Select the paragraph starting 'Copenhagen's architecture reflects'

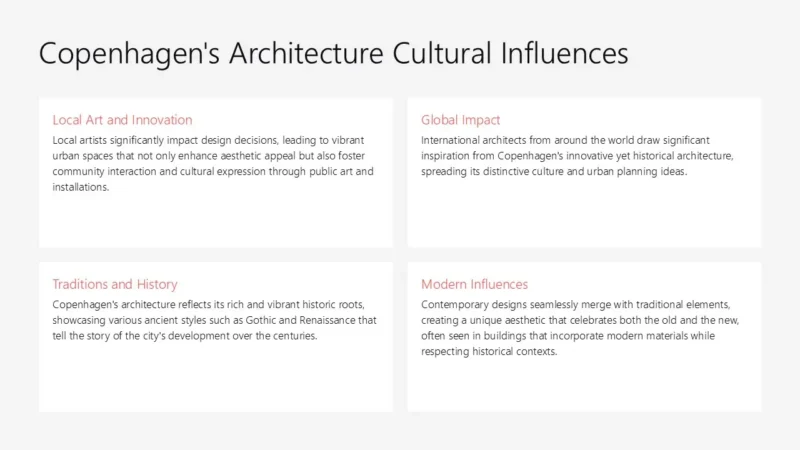point(214,320)
